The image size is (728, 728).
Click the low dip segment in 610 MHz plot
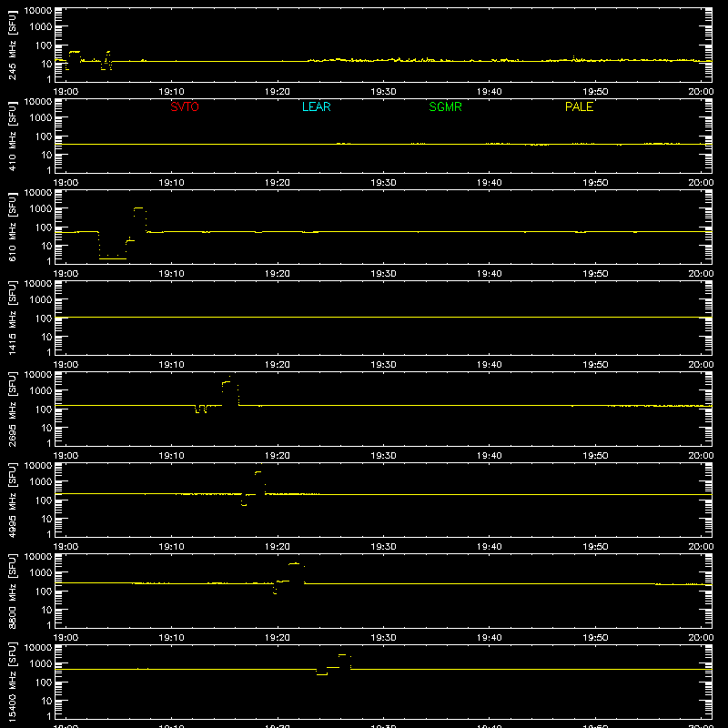112,258
